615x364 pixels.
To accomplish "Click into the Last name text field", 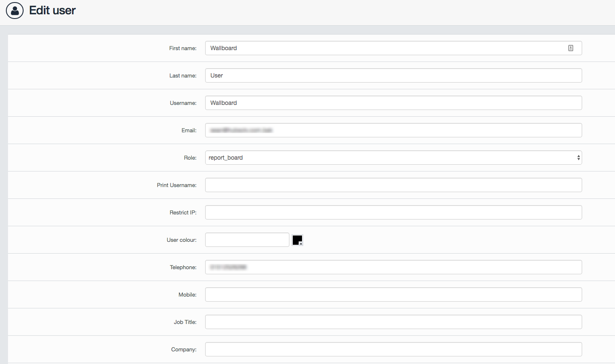I will [393, 75].
